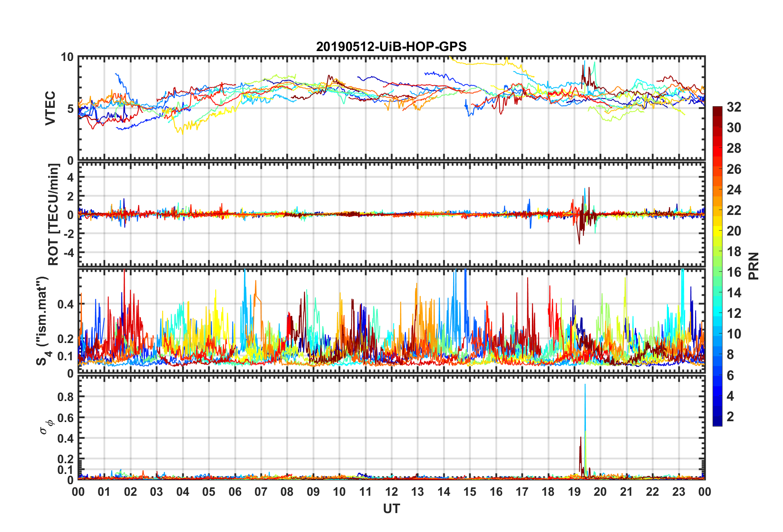783x532 pixels.
Task: Click UT axis tick label "06"
Action: (235, 492)
